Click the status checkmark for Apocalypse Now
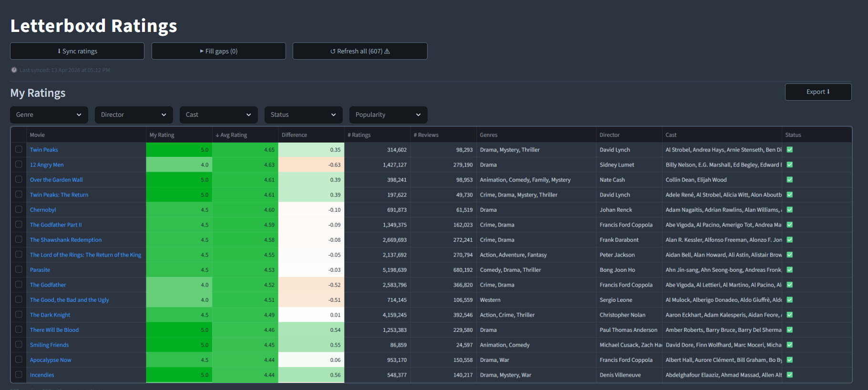Screen dimensions: 868x390 789,360
